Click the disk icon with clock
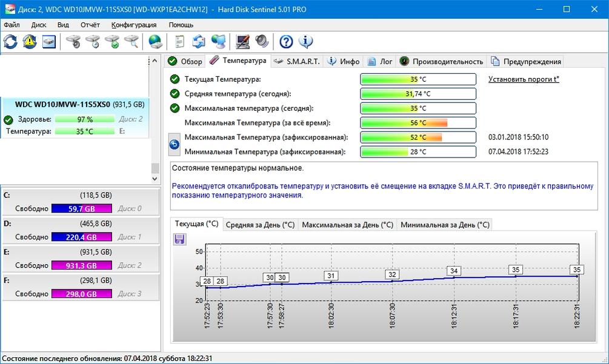The image size is (609, 364). click(93, 42)
